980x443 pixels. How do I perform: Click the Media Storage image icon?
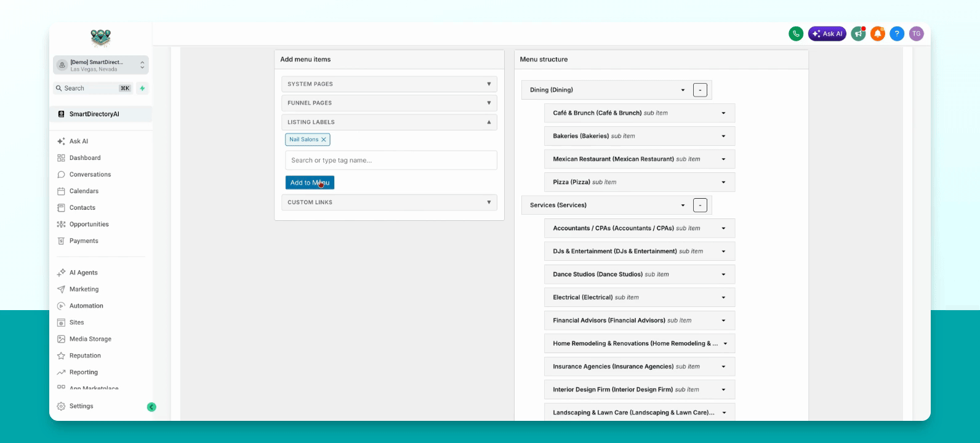(61, 339)
